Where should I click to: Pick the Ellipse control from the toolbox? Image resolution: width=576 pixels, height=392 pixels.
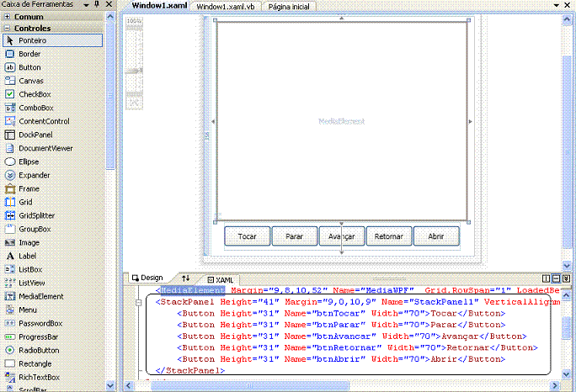click(29, 162)
